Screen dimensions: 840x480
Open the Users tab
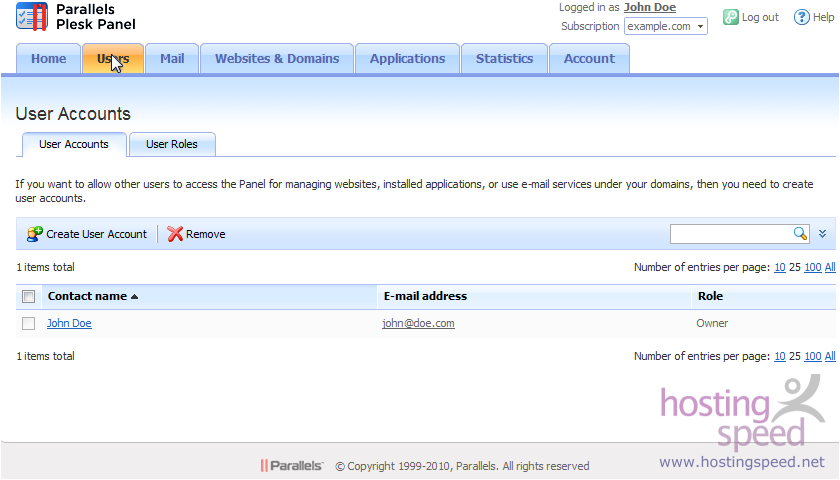point(113,58)
